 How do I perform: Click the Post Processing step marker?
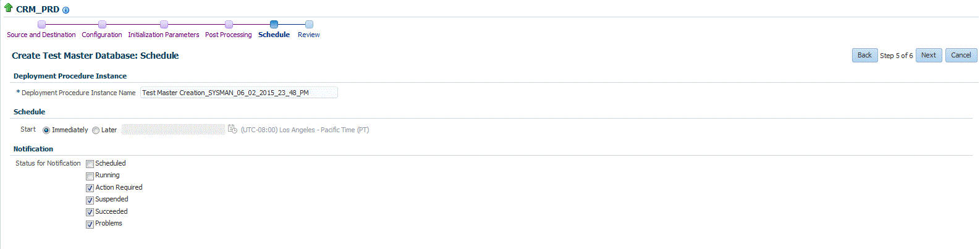point(229,25)
